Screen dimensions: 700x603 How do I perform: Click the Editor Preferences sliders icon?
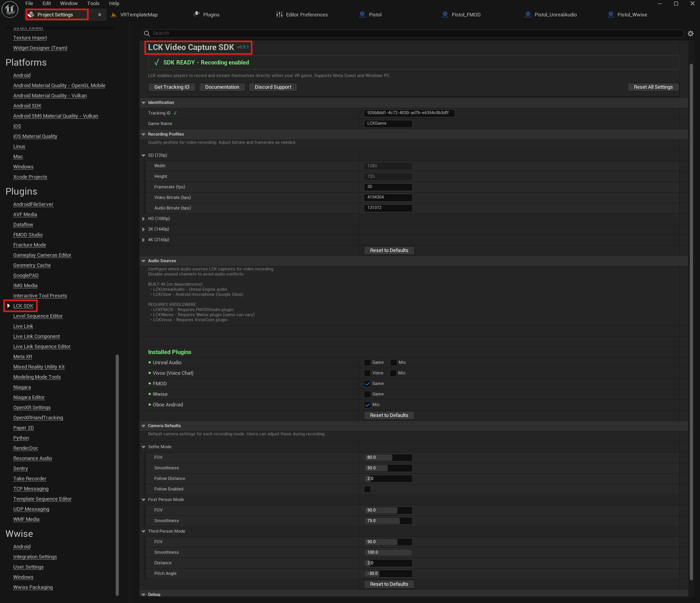[279, 14]
